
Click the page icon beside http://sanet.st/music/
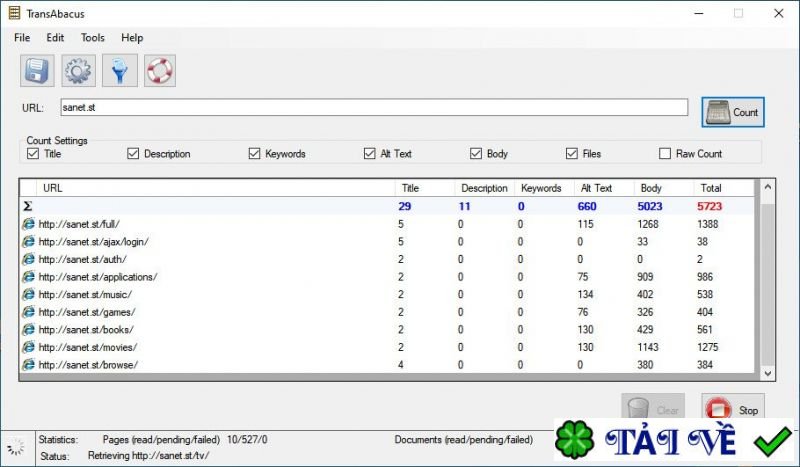29,294
